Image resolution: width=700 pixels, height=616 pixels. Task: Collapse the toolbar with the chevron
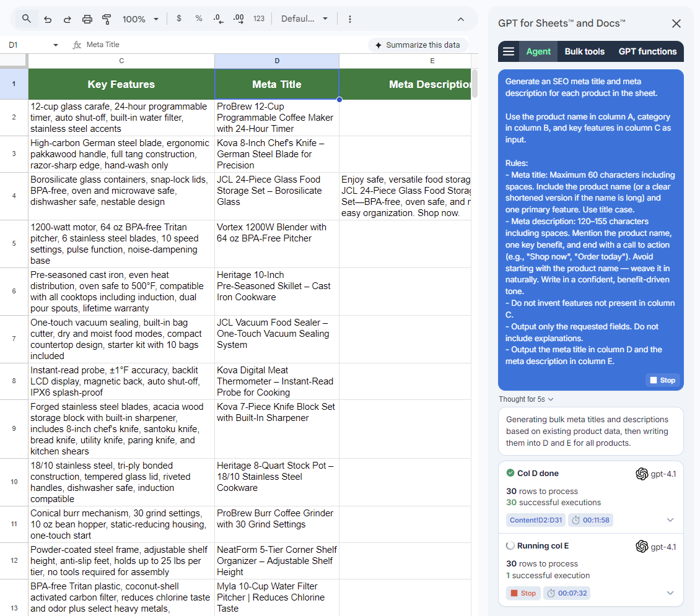[461, 19]
